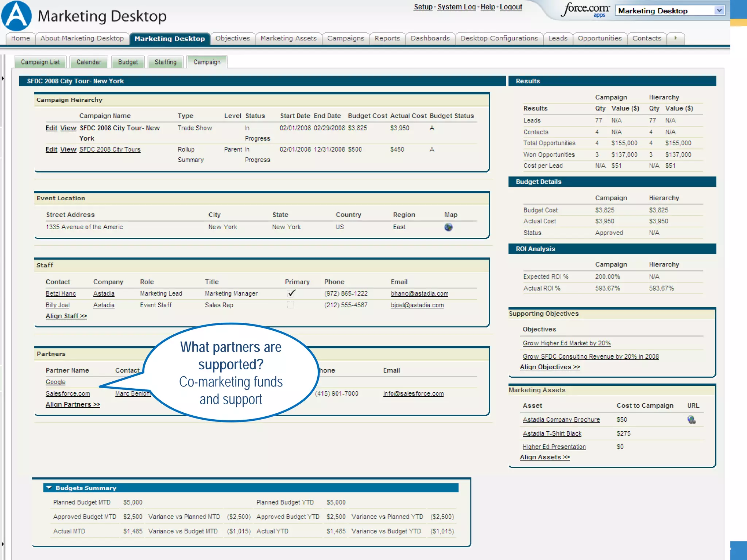This screenshot has height=560, width=747.
Task: Switch to the Calendar tab
Action: tap(89, 62)
